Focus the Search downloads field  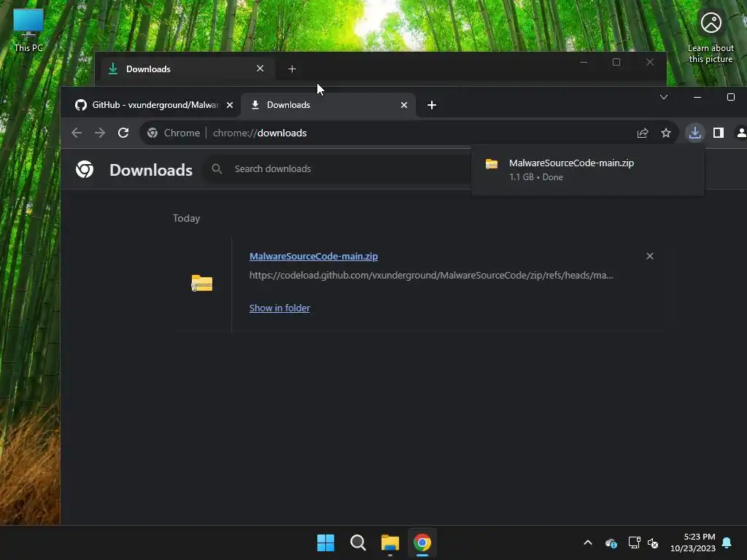point(338,169)
